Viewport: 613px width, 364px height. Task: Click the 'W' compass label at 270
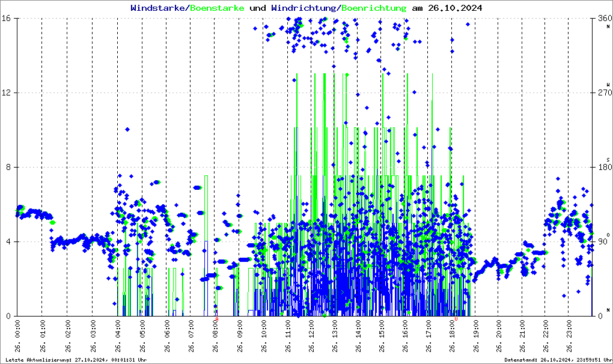[x=608, y=85]
